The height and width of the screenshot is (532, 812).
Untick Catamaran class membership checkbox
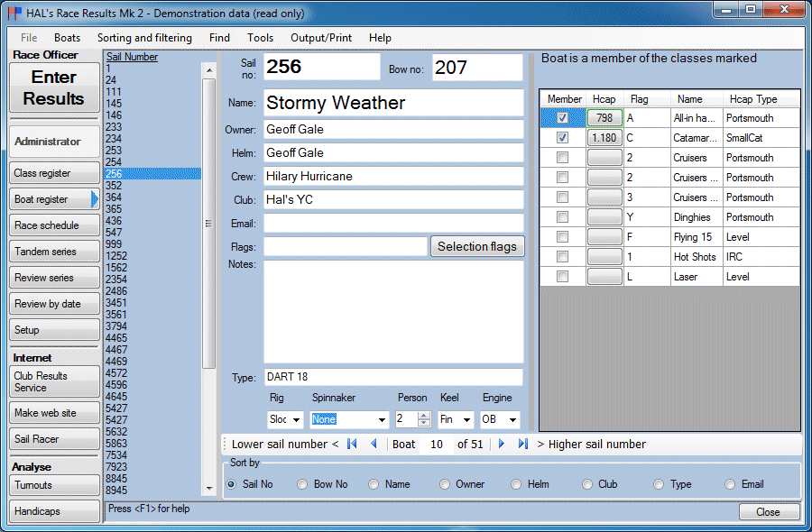pyautogui.click(x=562, y=138)
